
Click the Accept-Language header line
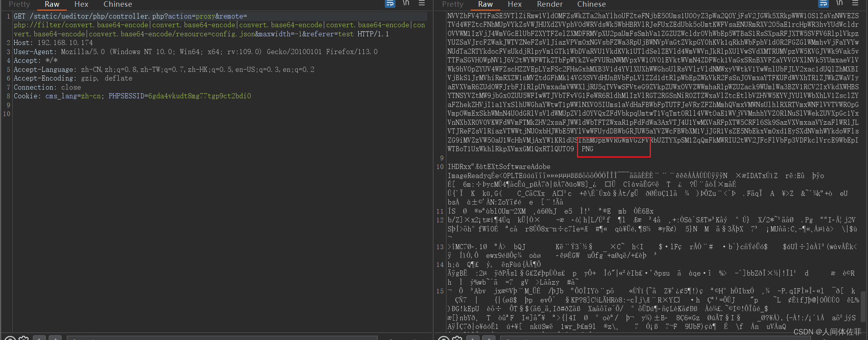(164, 70)
